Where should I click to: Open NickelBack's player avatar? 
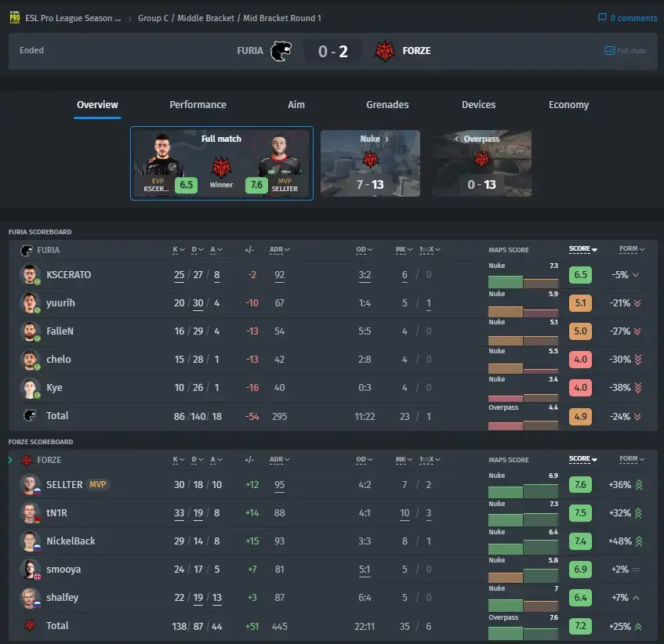coord(30,541)
